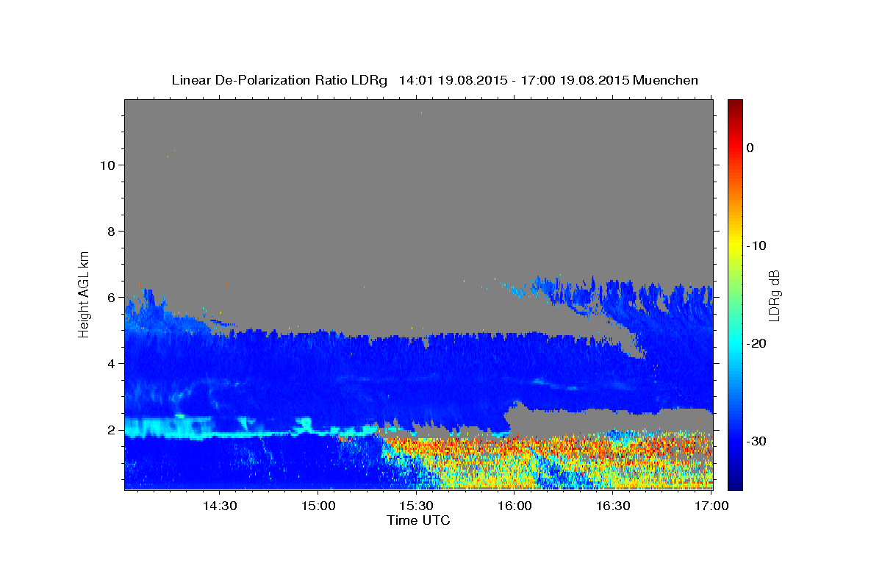The height and width of the screenshot is (588, 882).
Task: Click the '15:30' time axis label
Action: (x=416, y=506)
